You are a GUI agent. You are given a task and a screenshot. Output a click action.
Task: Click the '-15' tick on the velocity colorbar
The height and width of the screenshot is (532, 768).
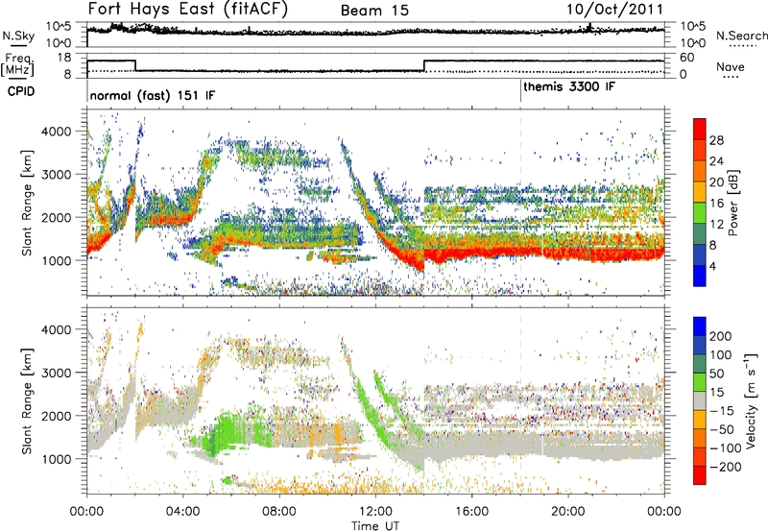722,411
